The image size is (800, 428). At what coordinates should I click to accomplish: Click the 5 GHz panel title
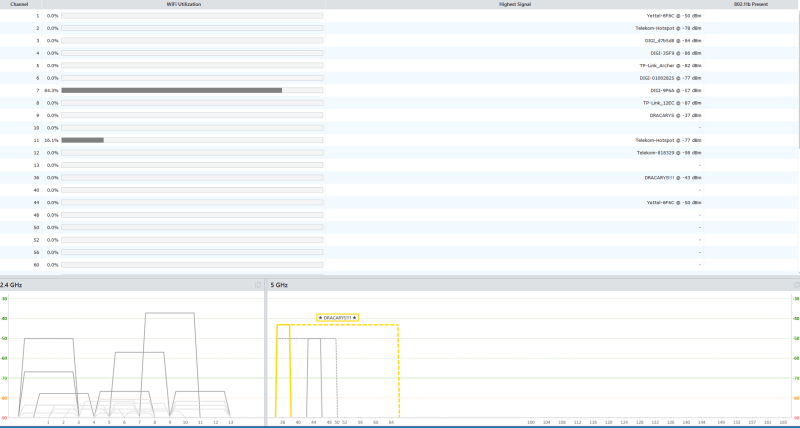click(x=279, y=285)
